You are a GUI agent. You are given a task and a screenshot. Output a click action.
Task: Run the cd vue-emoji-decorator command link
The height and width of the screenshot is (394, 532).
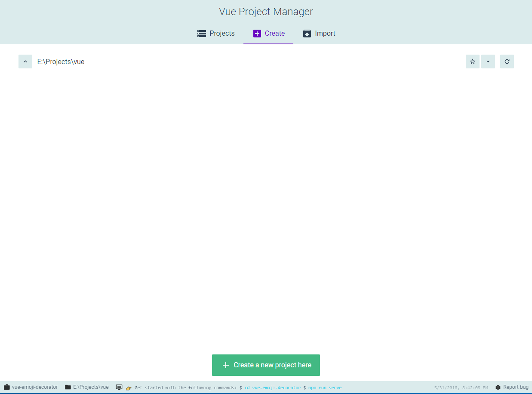273,387
